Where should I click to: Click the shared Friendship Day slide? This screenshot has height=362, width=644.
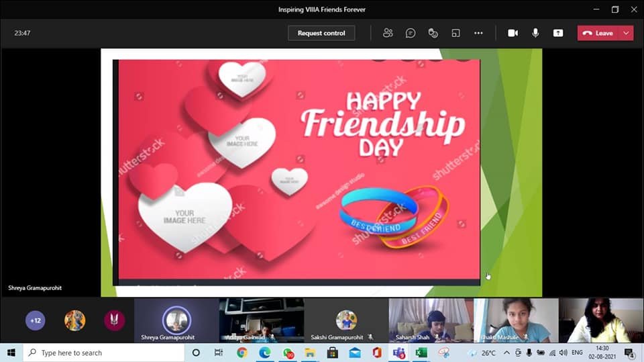tap(321, 173)
